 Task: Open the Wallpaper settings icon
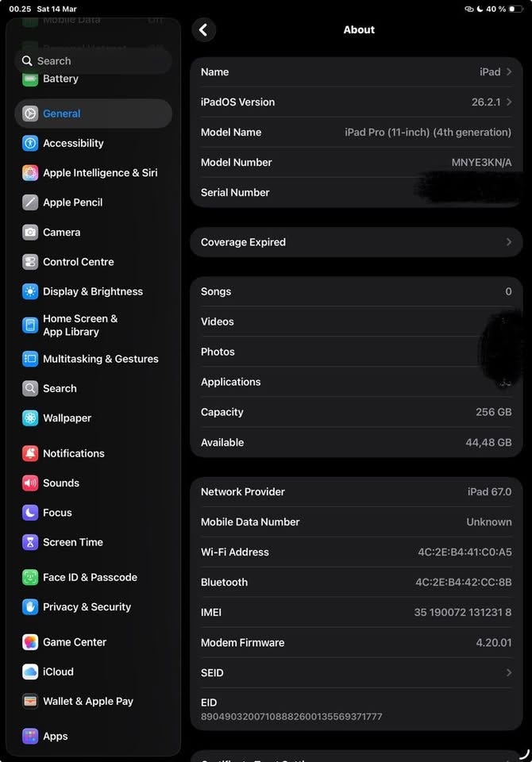point(30,418)
